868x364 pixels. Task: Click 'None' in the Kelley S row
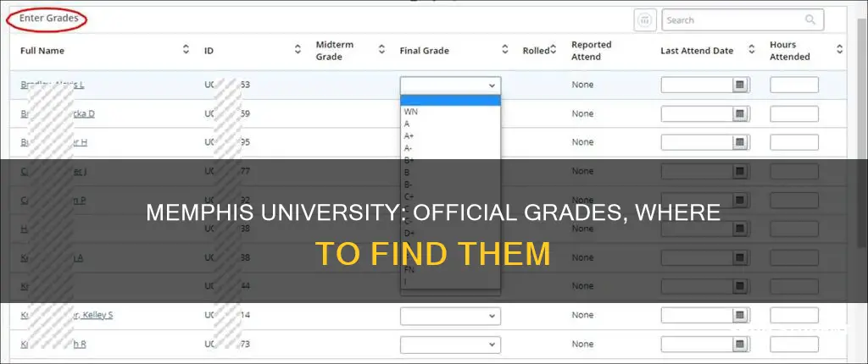point(582,315)
